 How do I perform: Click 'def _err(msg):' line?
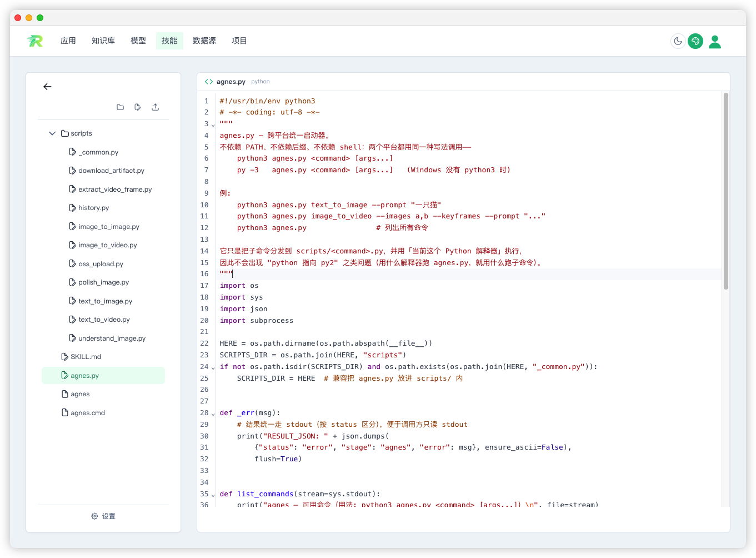pos(250,413)
